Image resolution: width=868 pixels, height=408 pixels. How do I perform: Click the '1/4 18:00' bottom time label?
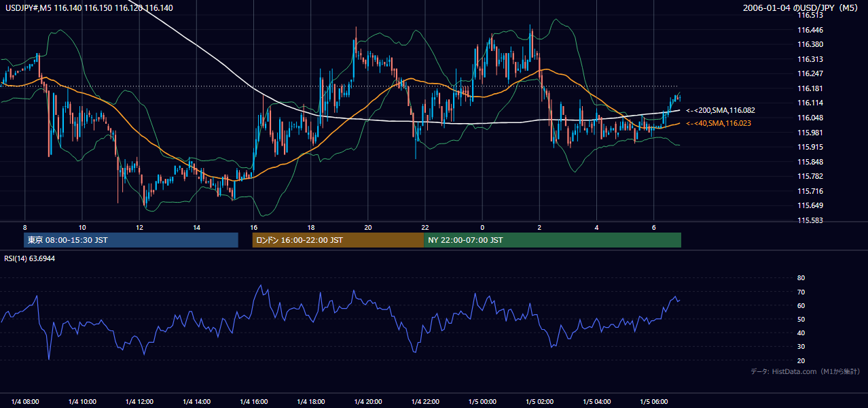310,401
